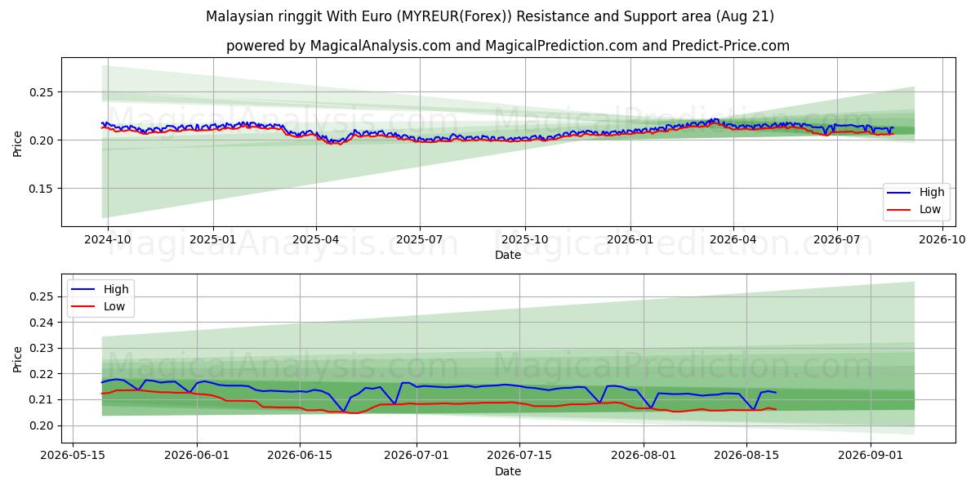Screen dimensions: 980x490
Task: Click the upper chart x-axis label 2025-01
Action: pyautogui.click(x=213, y=239)
